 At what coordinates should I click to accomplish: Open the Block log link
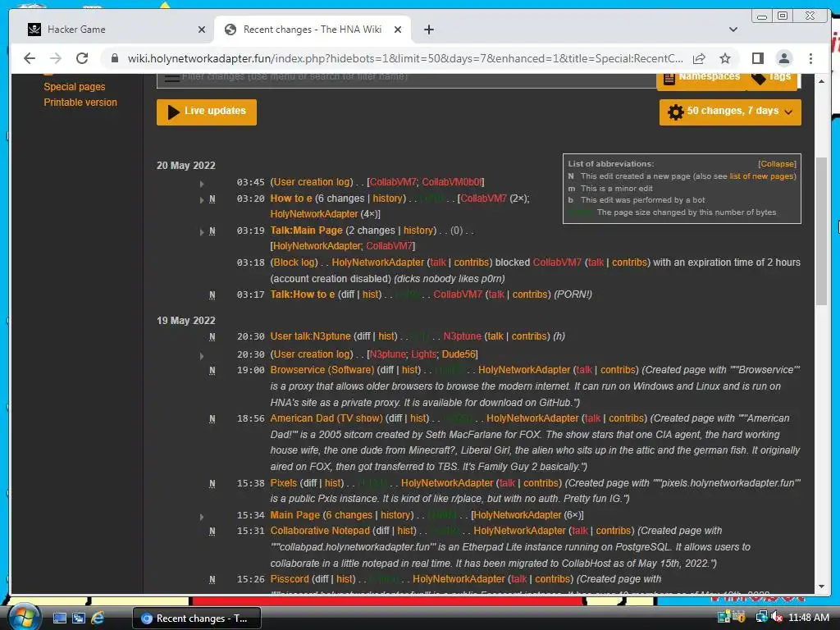tap(294, 262)
